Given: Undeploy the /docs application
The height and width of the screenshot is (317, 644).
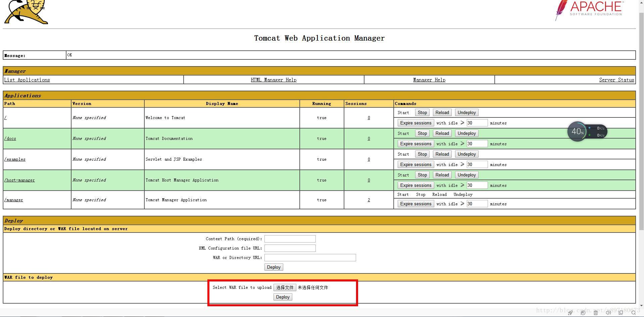Looking at the screenshot, I should click(x=466, y=134).
